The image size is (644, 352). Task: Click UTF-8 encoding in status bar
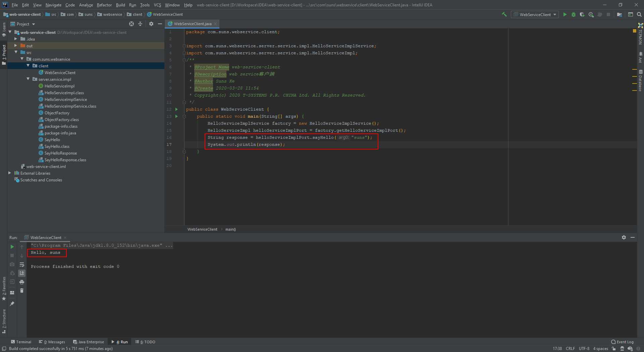pos(584,349)
